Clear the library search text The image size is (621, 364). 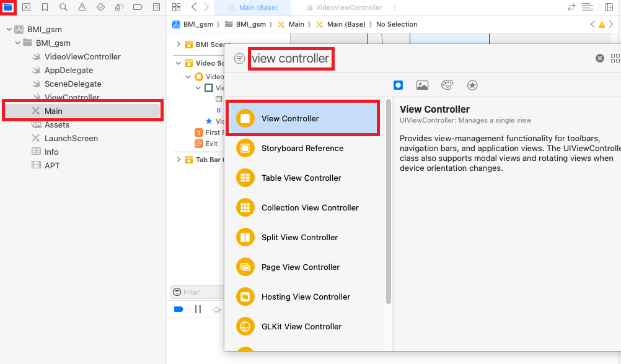599,58
